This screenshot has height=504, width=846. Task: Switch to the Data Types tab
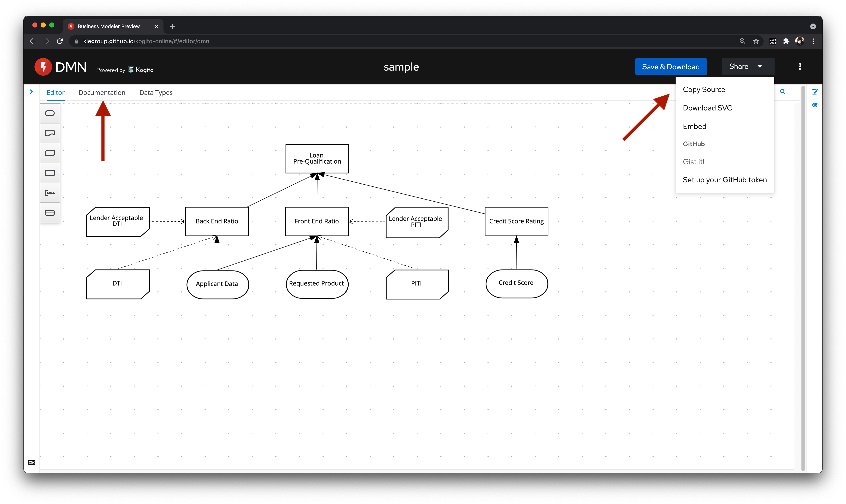point(156,93)
